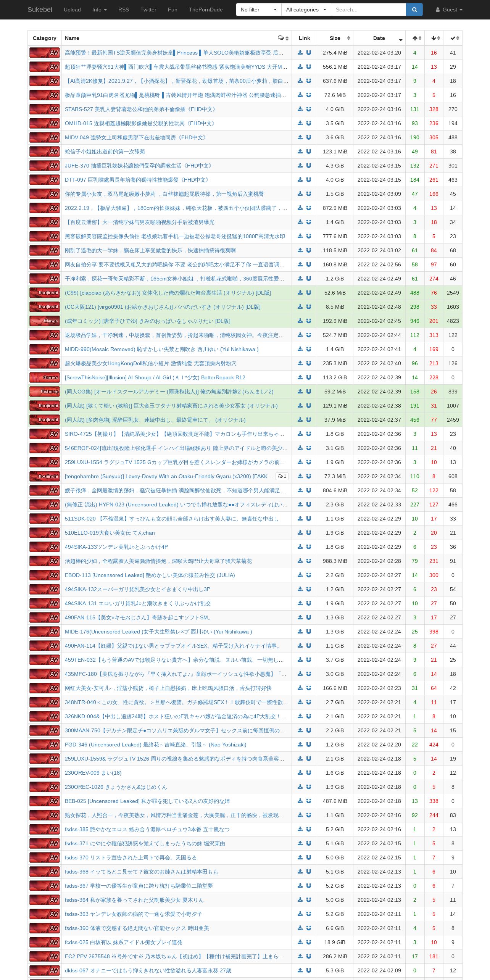Download torrent file for fsdss-385 row
This screenshot has height=980, width=490.
pyautogui.click(x=300, y=829)
